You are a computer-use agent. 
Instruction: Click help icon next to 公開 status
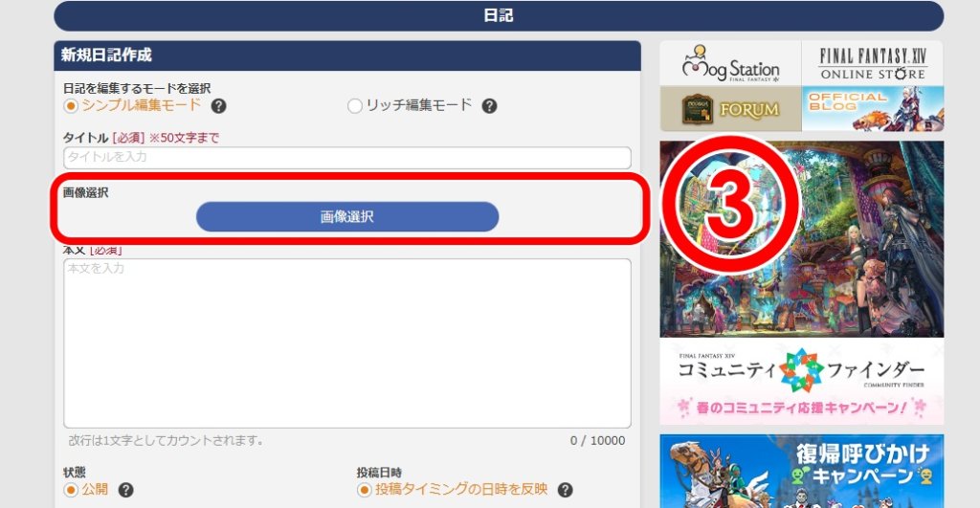(125, 490)
